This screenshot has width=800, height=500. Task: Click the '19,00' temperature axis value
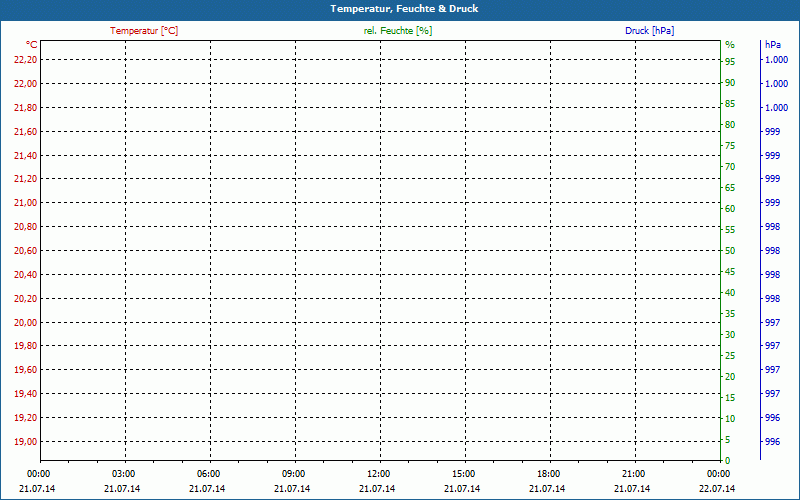pos(26,441)
